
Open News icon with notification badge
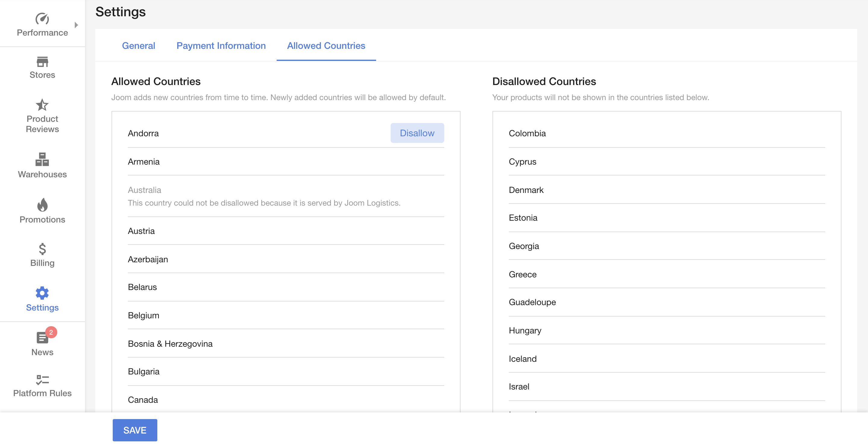tap(43, 337)
